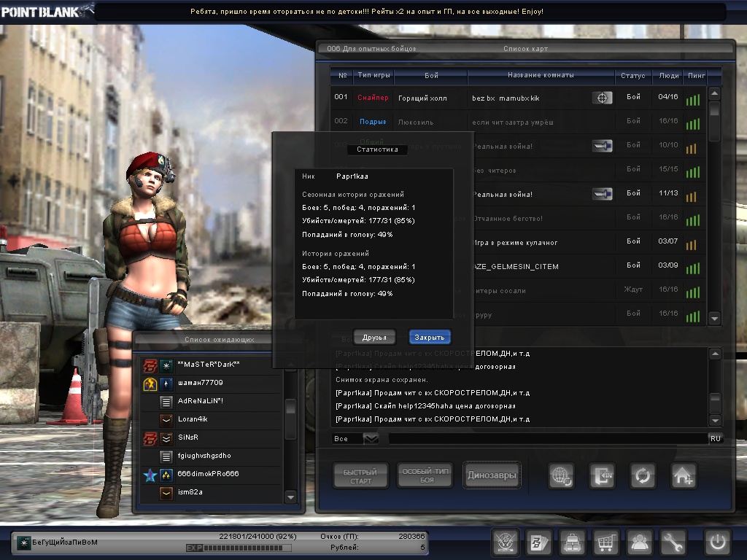Sort rooms by № column header

[342, 75]
